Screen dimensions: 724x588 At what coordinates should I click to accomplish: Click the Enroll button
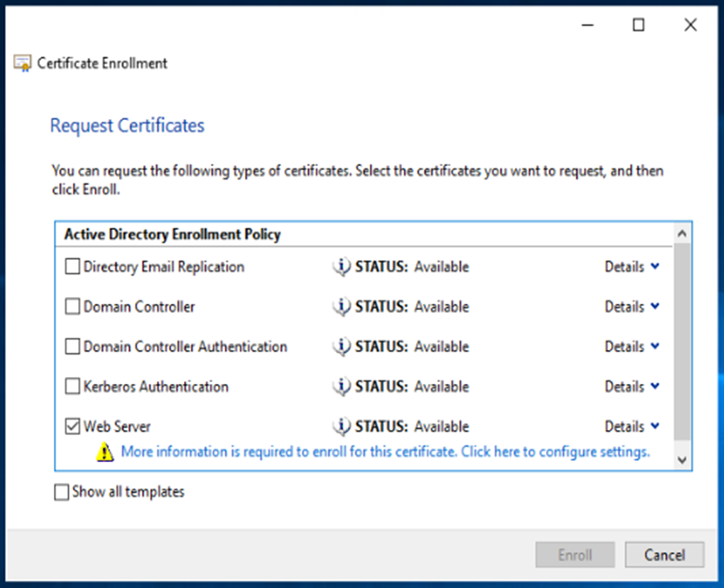pyautogui.click(x=575, y=555)
